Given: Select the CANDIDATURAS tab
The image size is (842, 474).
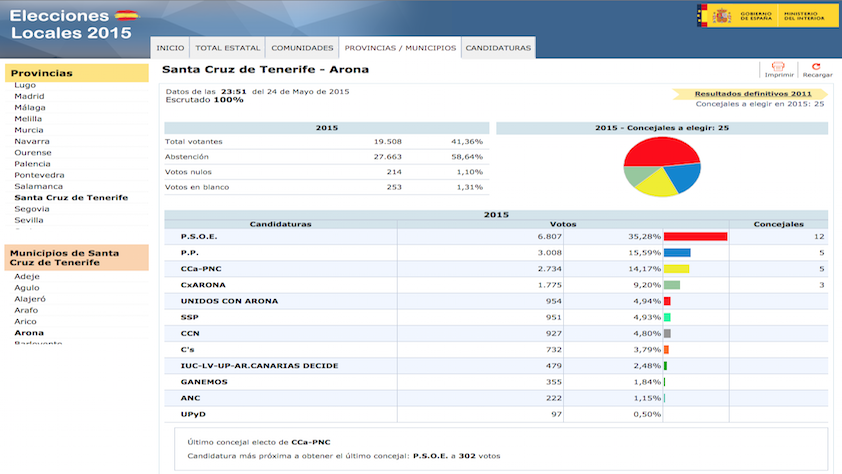Looking at the screenshot, I should [498, 48].
